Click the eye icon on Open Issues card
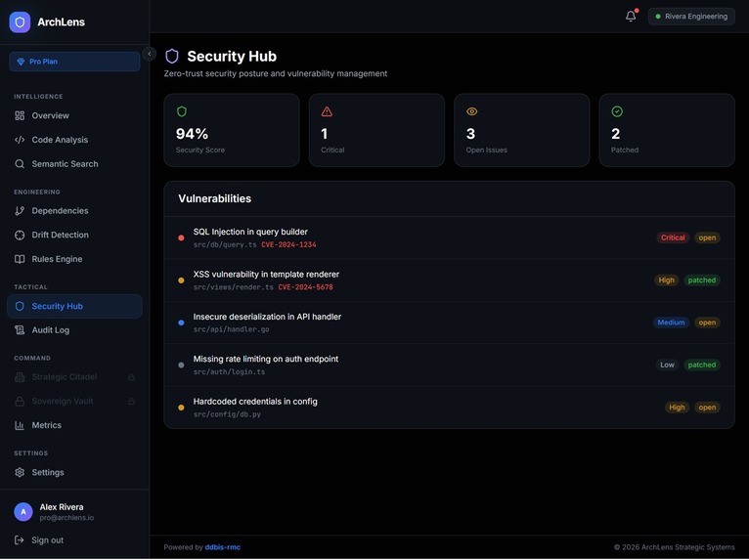 472,111
